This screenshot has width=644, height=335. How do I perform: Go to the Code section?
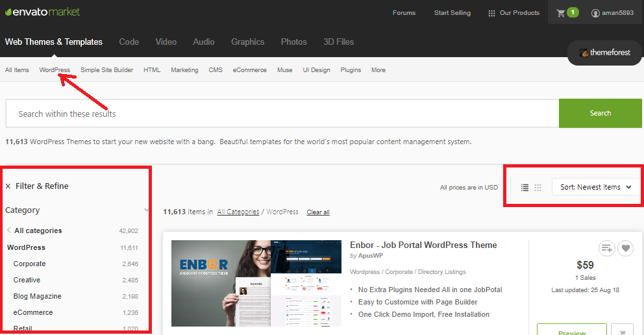click(129, 42)
